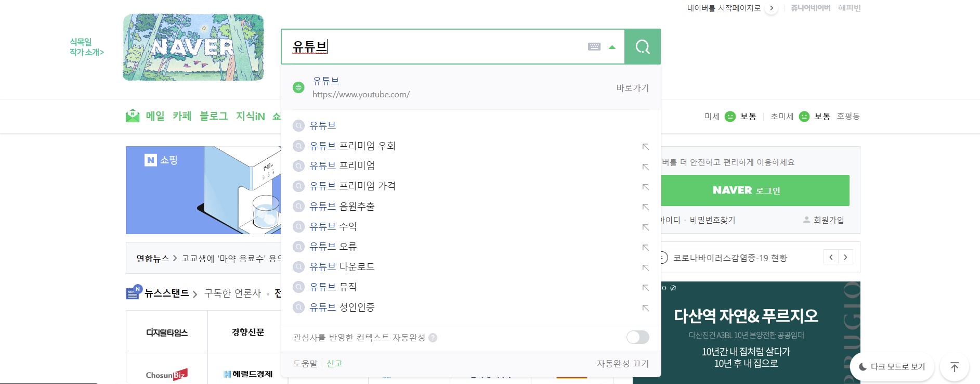Click fill-in arrow for 유튜브 프리미엄 가격
980x384 pixels.
pyautogui.click(x=645, y=187)
